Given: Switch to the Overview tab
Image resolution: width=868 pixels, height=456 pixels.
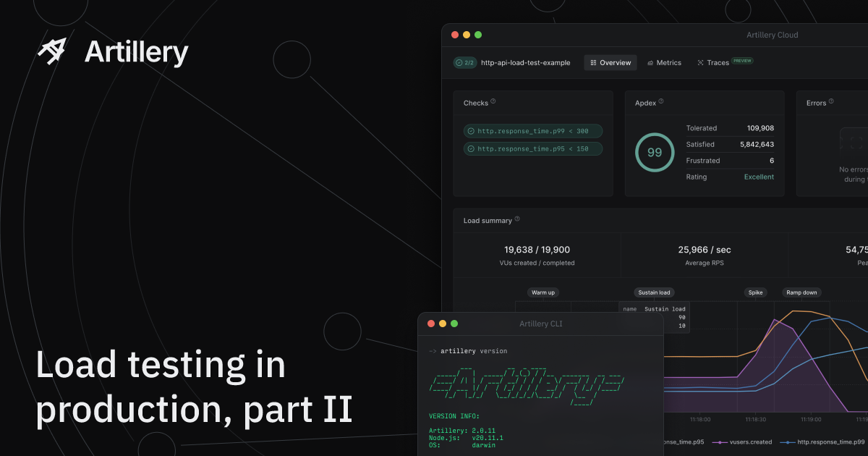Looking at the screenshot, I should (610, 63).
